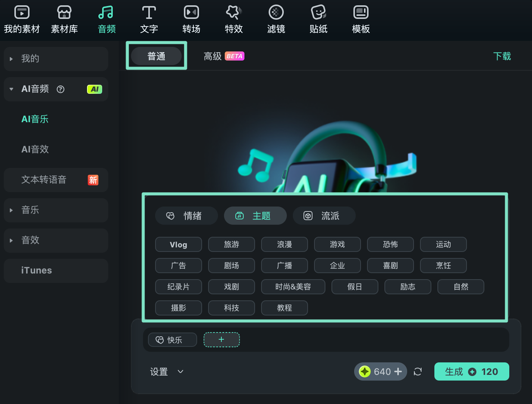Open the 模板 (Templates) panel

tap(361, 19)
